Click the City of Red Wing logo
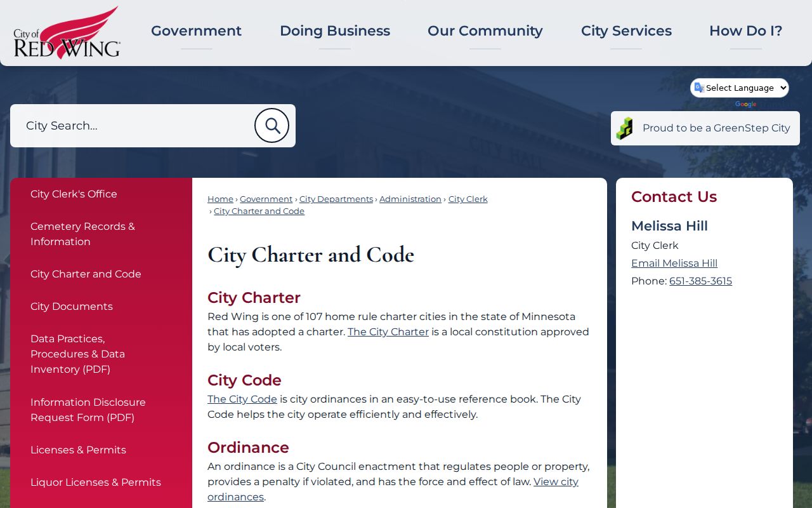The image size is (812, 508). [x=67, y=32]
